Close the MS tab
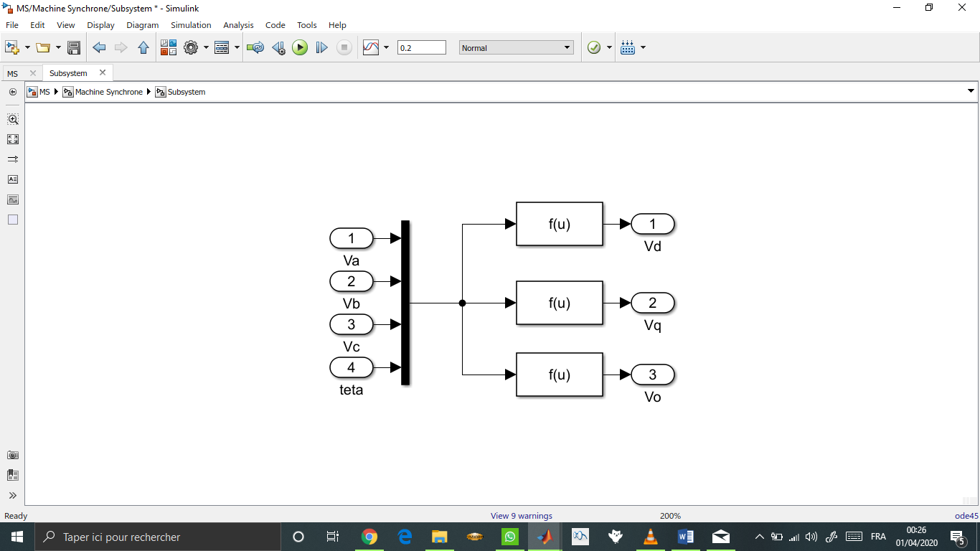 32,73
